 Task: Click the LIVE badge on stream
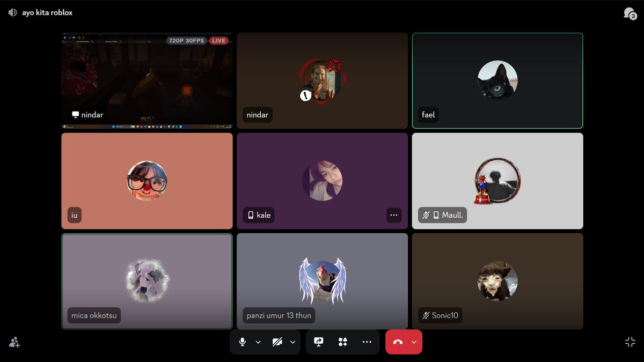(x=218, y=41)
